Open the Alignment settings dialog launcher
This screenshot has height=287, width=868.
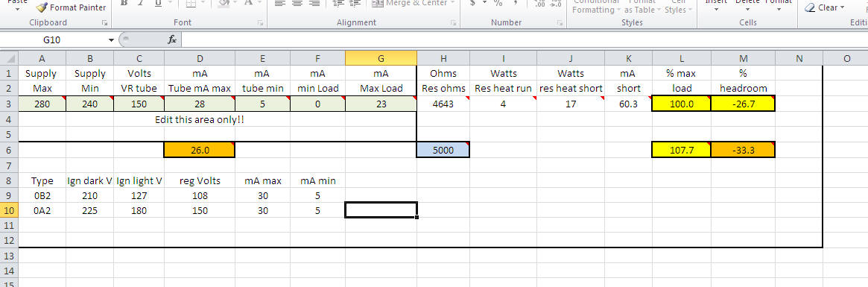point(453,23)
